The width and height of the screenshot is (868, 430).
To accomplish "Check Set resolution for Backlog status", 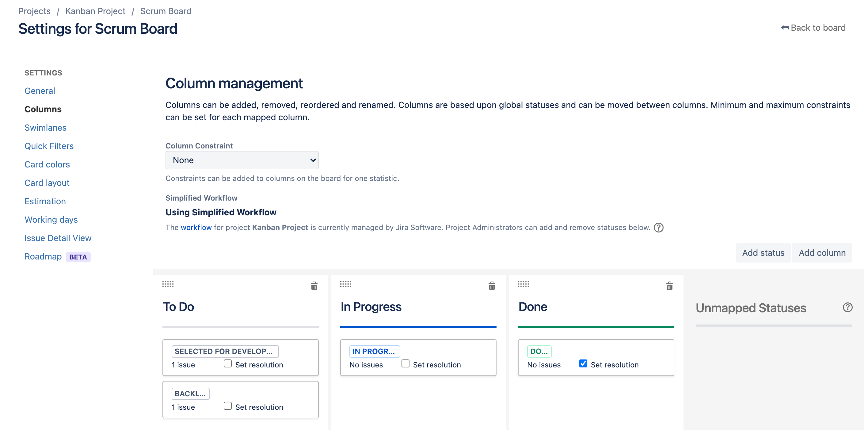I will 228,406.
